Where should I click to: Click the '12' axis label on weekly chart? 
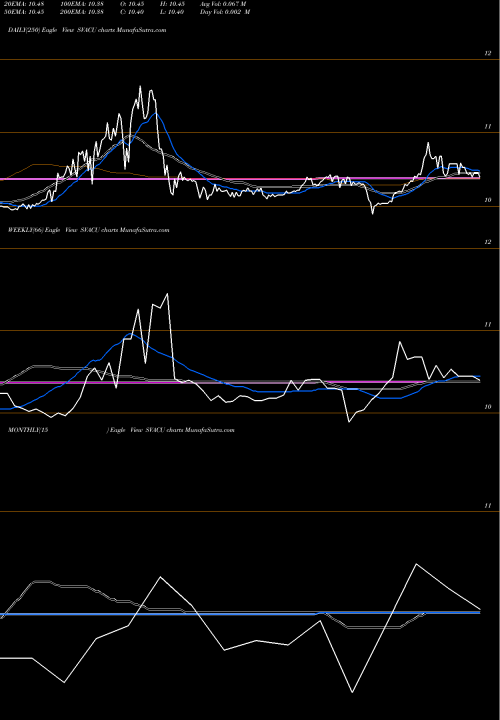(488, 242)
